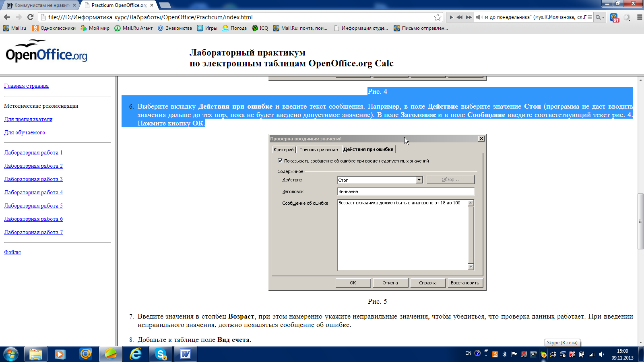Open Для преподавателя link
The height and width of the screenshot is (362, 644).
click(x=28, y=119)
